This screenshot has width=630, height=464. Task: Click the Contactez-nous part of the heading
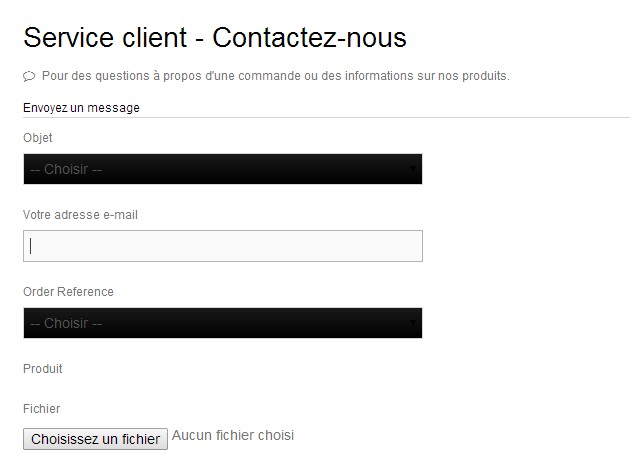click(309, 38)
